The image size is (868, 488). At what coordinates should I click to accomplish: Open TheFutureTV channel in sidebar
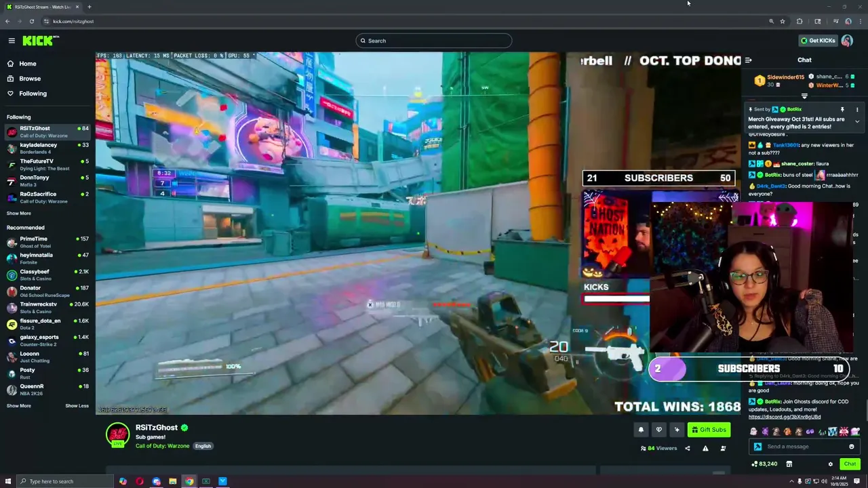point(47,164)
